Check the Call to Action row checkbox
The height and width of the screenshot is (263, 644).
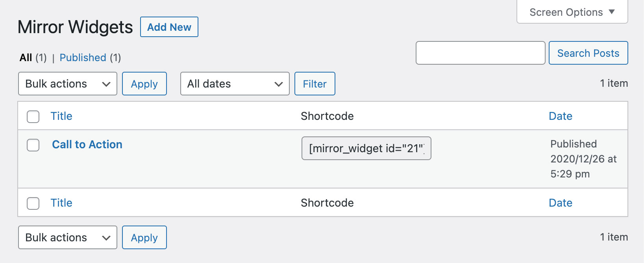[x=33, y=145]
